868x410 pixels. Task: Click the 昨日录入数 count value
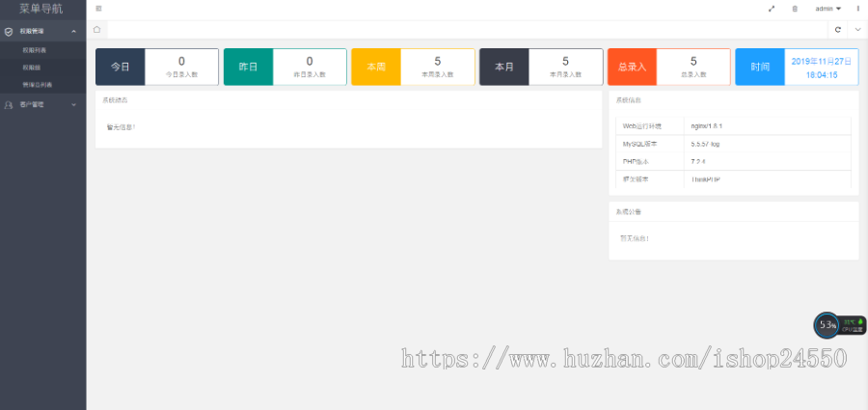coord(310,61)
